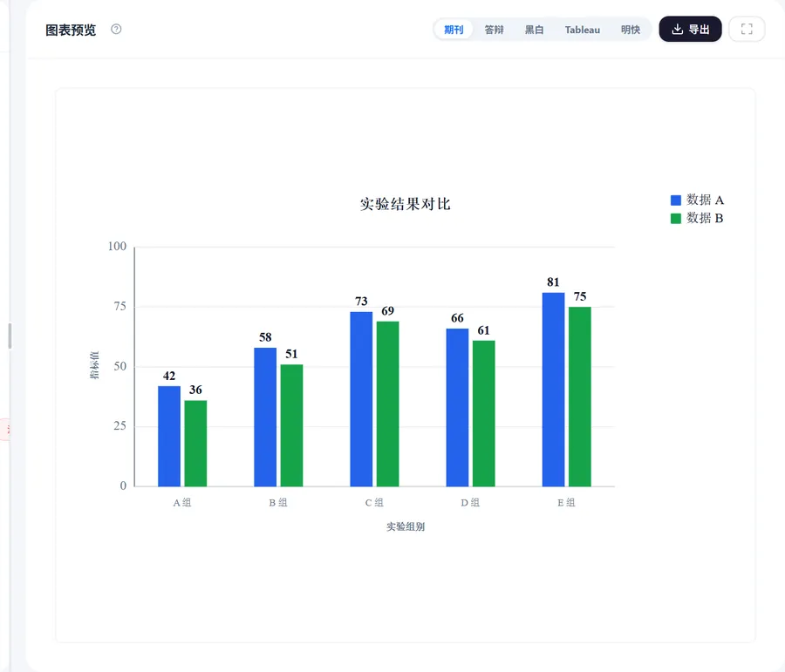Select the green bar labeled 61
The height and width of the screenshot is (672, 785).
point(483,413)
